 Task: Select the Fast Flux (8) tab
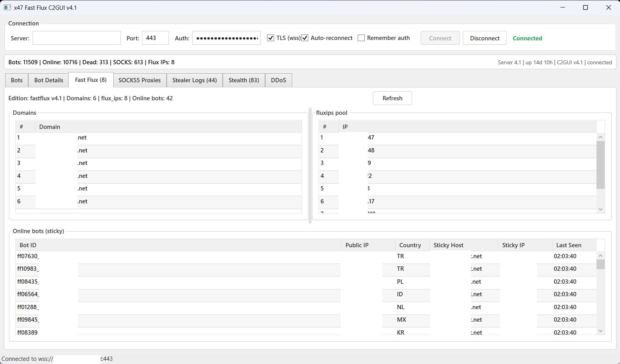[x=91, y=80]
